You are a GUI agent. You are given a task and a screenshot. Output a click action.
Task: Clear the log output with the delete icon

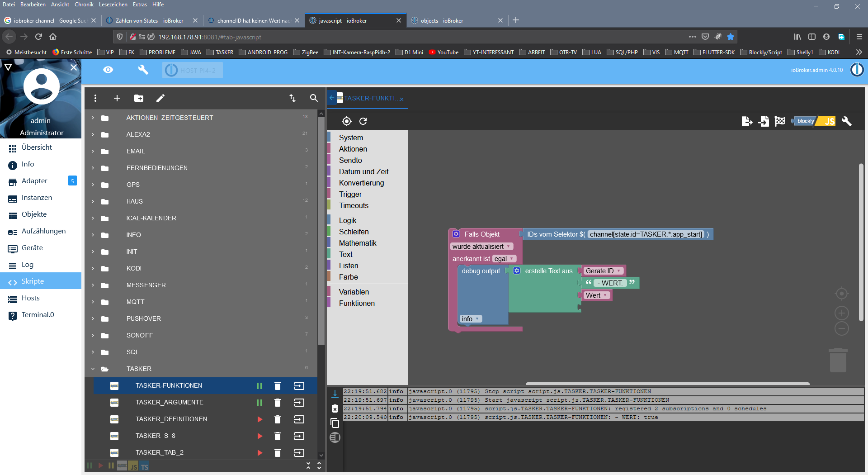[335, 409]
